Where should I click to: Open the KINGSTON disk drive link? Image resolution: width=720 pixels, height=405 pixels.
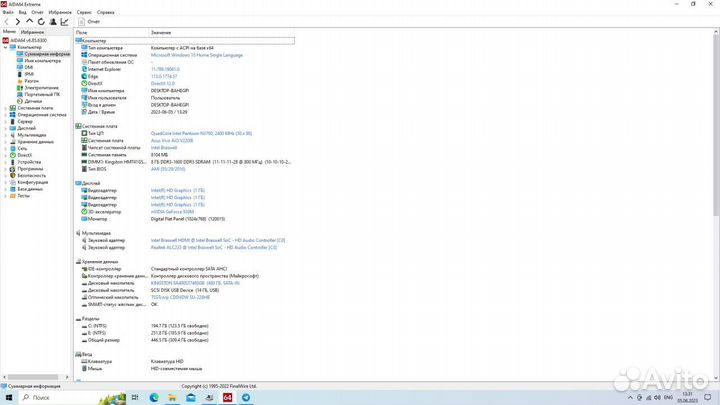195,283
